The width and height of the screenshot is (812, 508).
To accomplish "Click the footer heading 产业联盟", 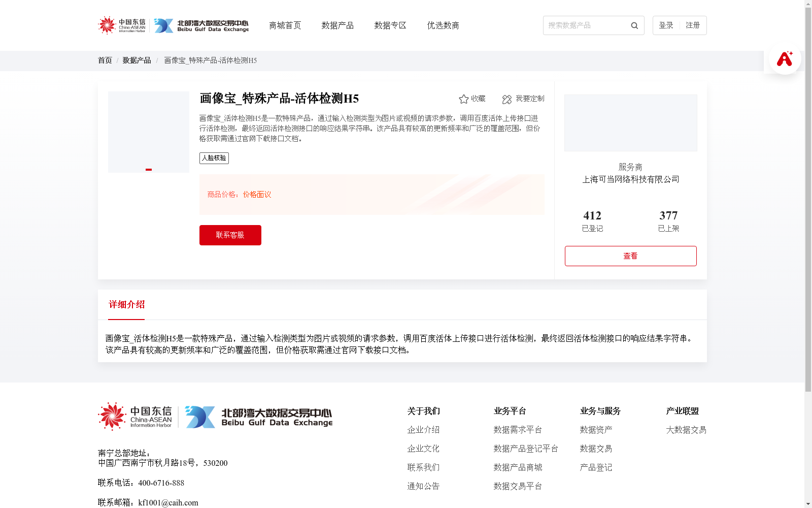I will point(682,411).
